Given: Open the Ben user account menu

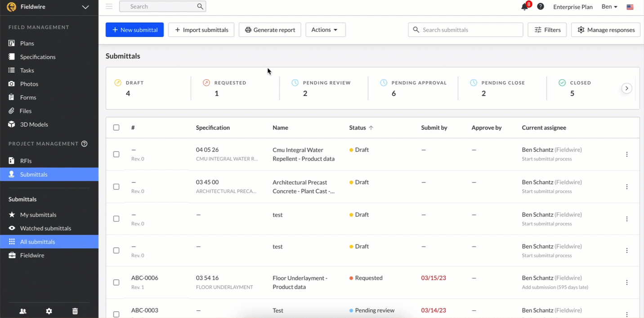Looking at the screenshot, I should pos(609,7).
